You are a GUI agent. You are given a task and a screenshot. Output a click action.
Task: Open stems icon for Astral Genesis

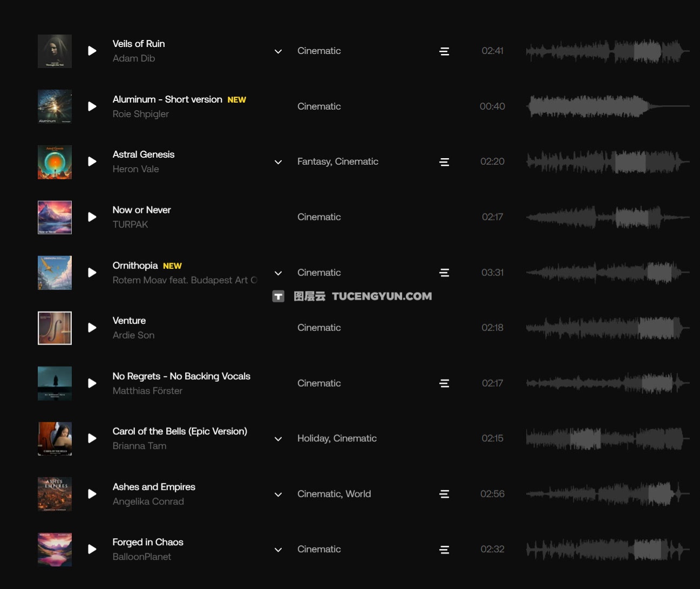[x=444, y=162]
